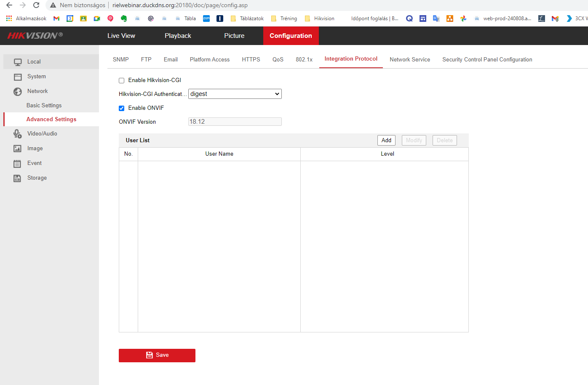The height and width of the screenshot is (385, 588).
Task: Switch to the QoS tab
Action: click(x=278, y=59)
